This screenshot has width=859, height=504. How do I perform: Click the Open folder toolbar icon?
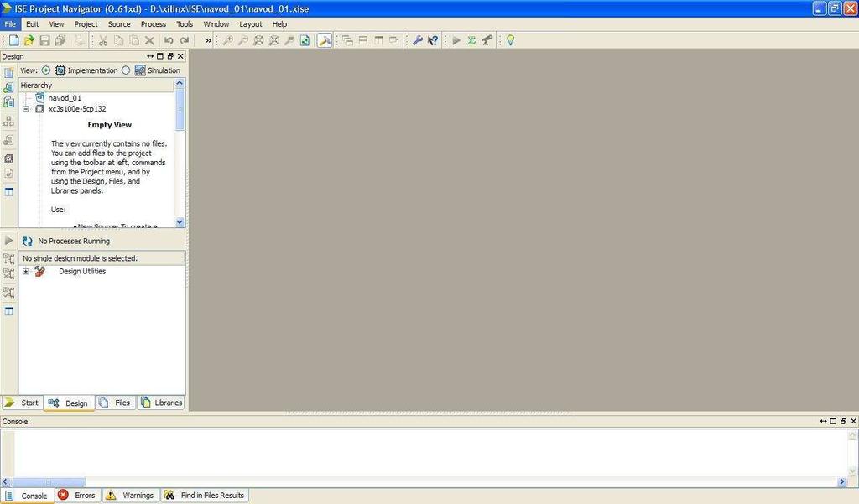point(29,40)
